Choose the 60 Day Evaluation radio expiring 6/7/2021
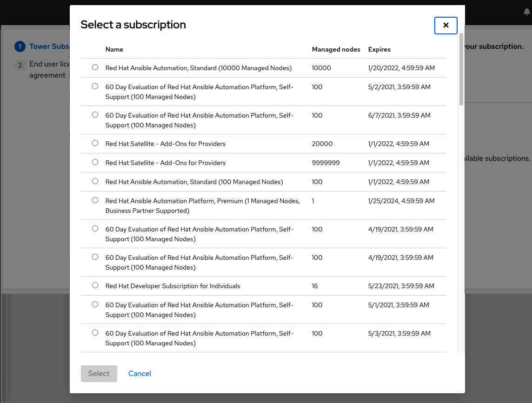Viewport: 532px width, 403px height. (x=95, y=115)
